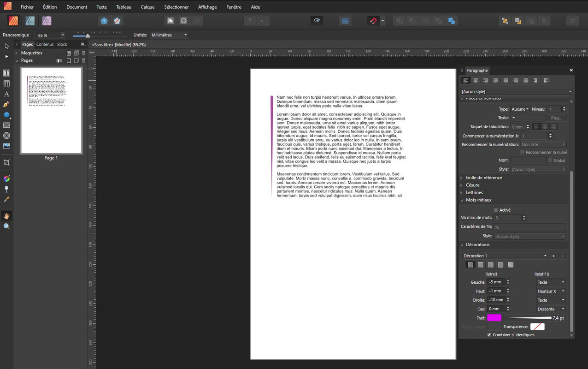Image resolution: width=588 pixels, height=369 pixels.
Task: Switch to the Stock tab
Action: coord(62,44)
